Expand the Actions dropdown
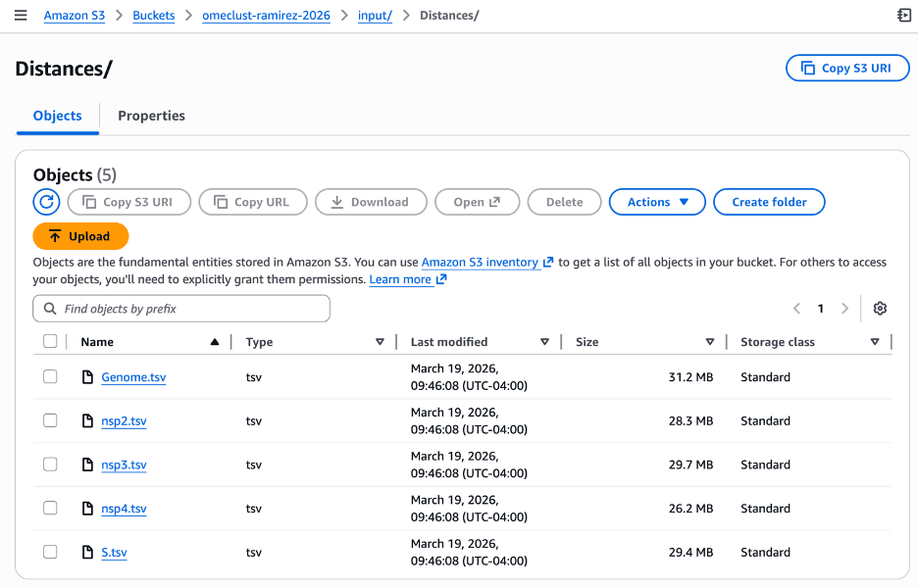 point(657,202)
